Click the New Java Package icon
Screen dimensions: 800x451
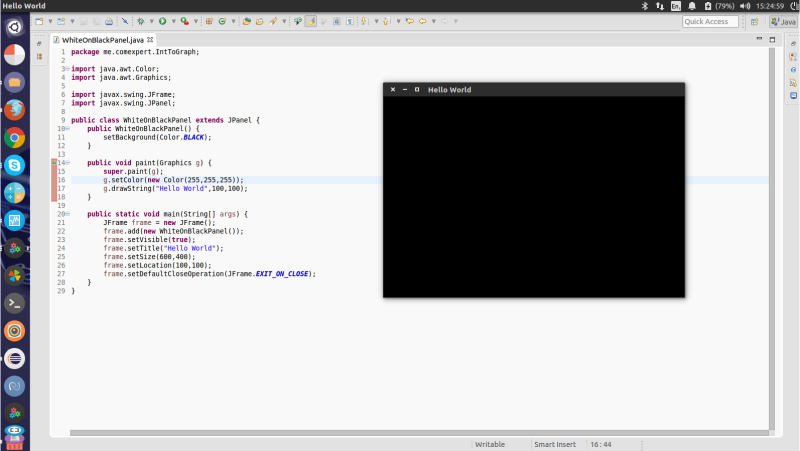(x=209, y=21)
